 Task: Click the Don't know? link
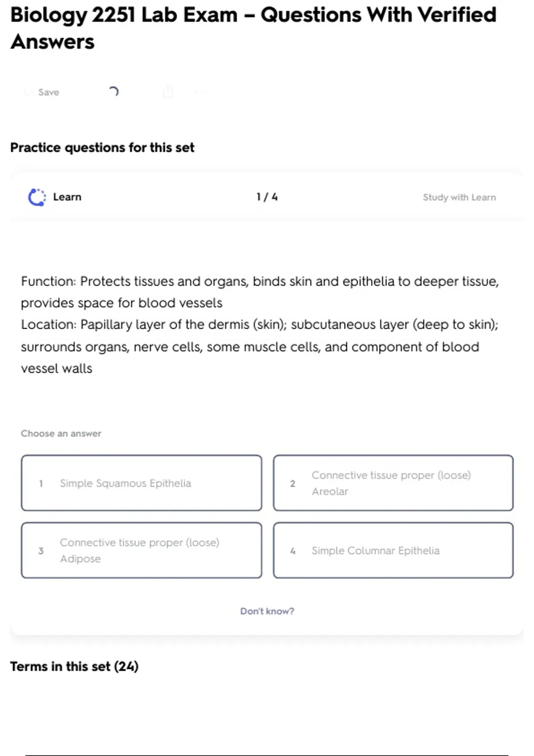(267, 611)
